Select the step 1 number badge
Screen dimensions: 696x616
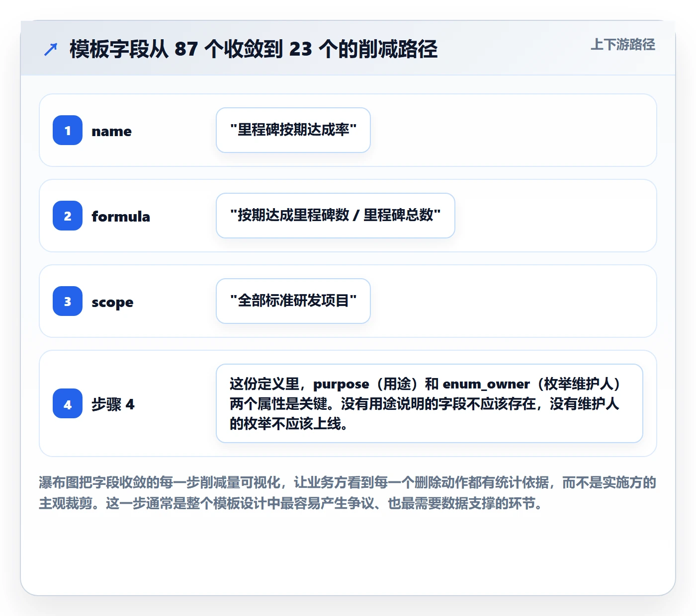click(x=68, y=130)
